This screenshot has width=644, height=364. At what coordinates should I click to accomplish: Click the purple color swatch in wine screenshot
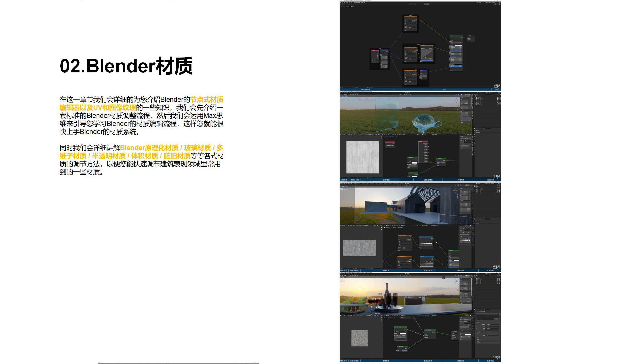pos(405,350)
